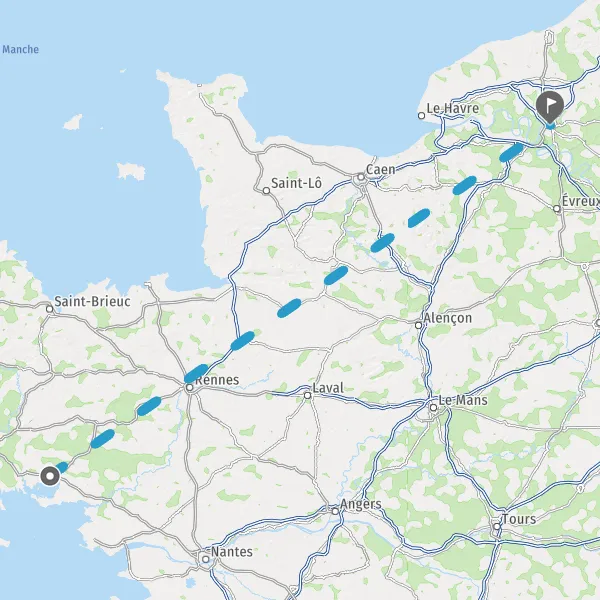
Task: Select the Angers city marker
Action: pyautogui.click(x=335, y=511)
